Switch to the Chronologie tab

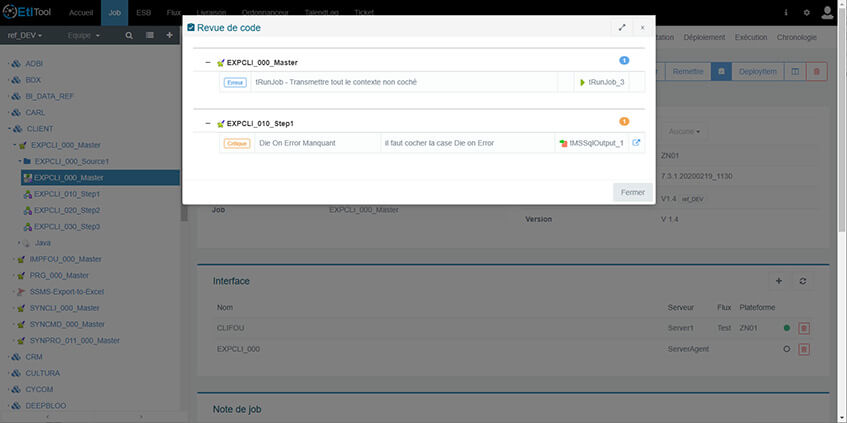[797, 38]
